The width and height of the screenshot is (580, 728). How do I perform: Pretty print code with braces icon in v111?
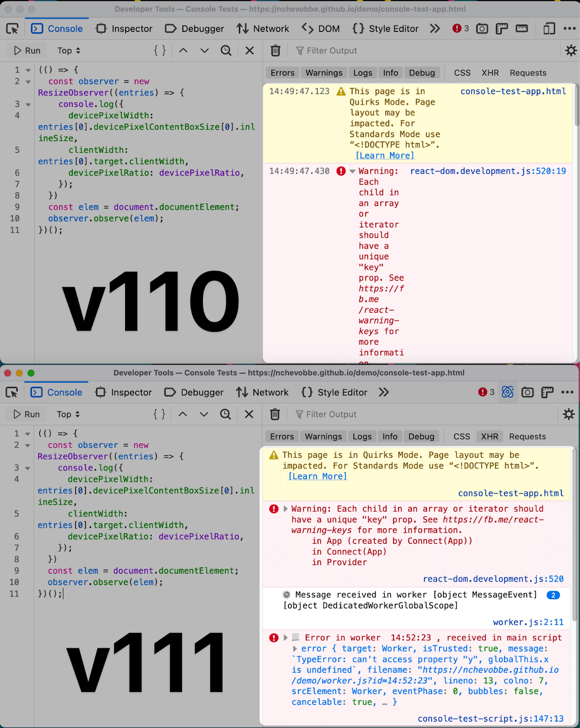click(x=159, y=414)
